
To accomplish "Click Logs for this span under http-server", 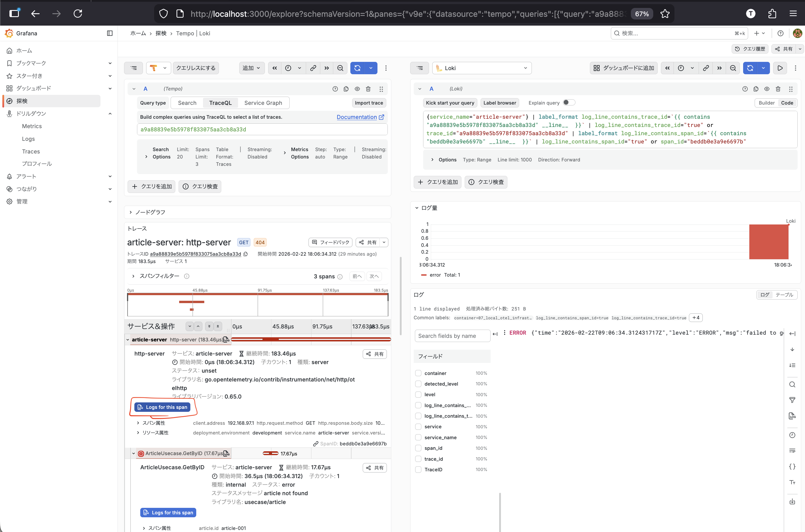I will coord(162,407).
